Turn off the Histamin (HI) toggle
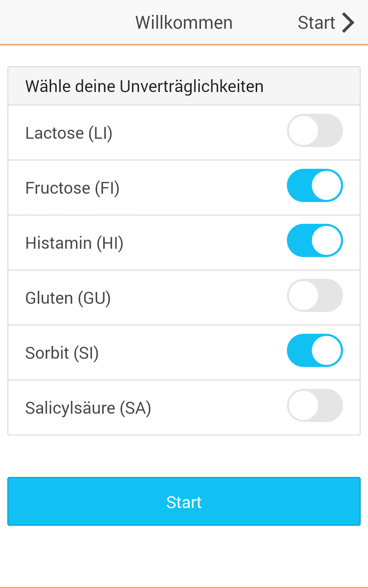The width and height of the screenshot is (368, 588). (315, 240)
